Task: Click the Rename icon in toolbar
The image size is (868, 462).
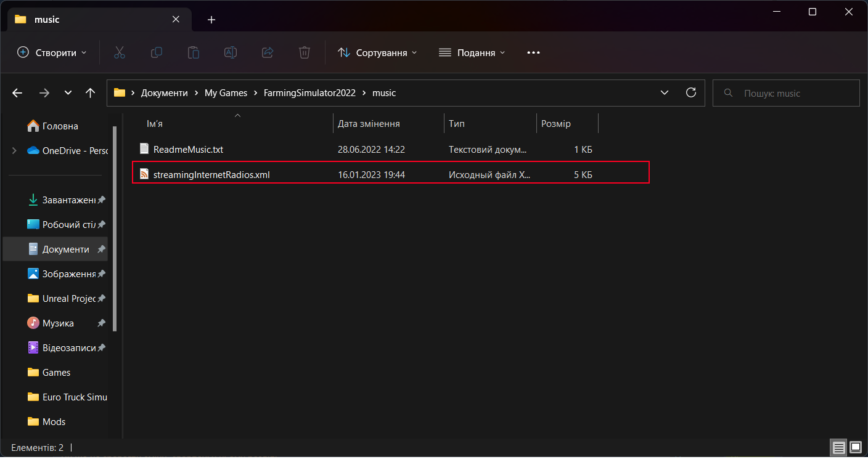Action: [x=231, y=52]
